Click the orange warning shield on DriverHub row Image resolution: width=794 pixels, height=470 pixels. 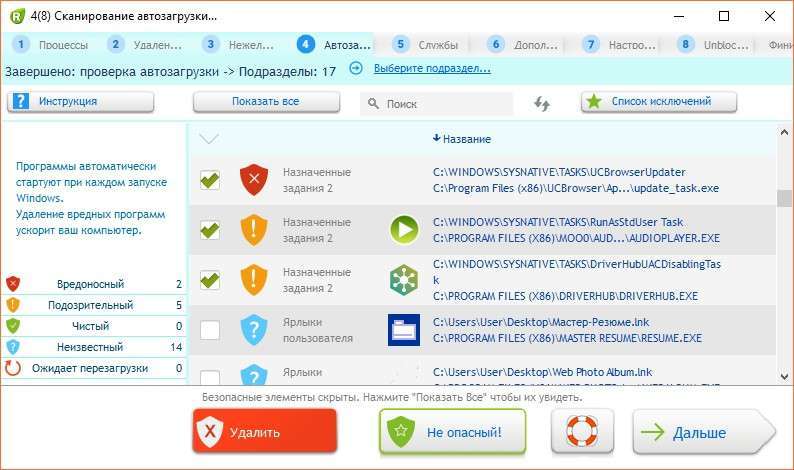coord(254,280)
